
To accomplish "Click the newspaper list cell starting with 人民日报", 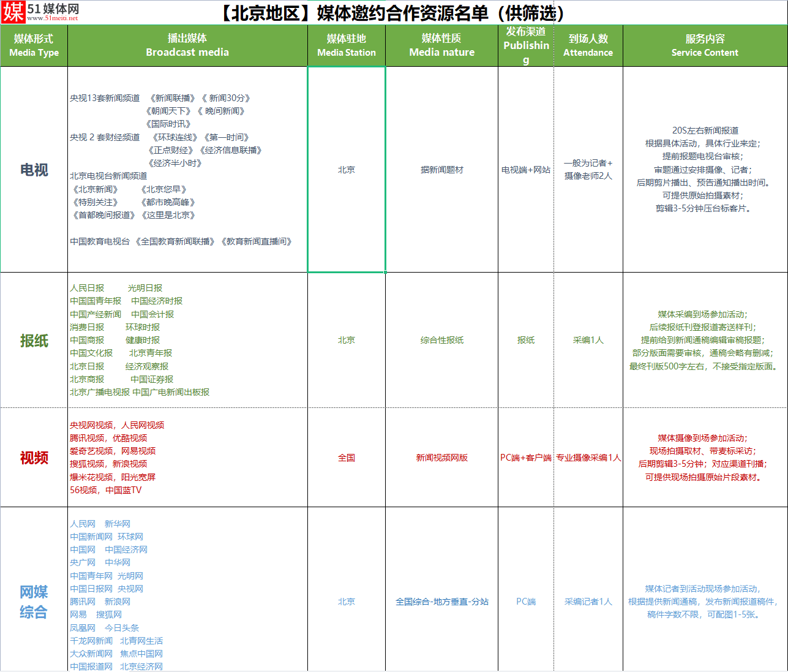I will (x=187, y=340).
